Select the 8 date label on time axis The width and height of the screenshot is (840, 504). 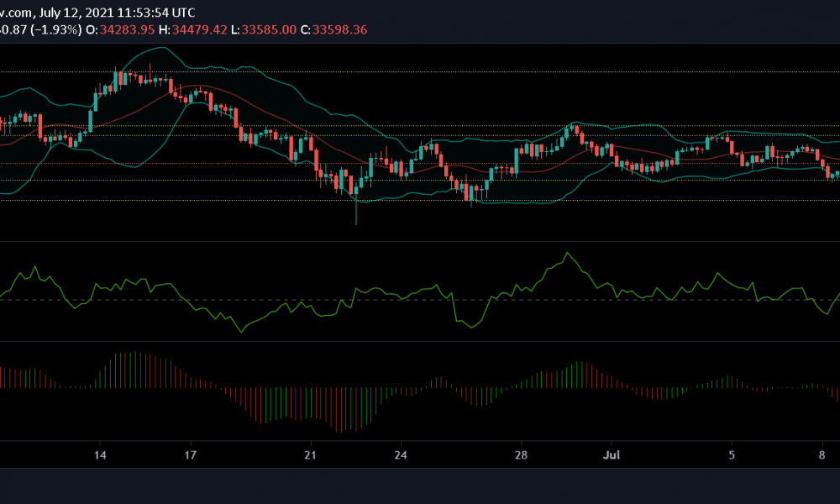point(822,455)
